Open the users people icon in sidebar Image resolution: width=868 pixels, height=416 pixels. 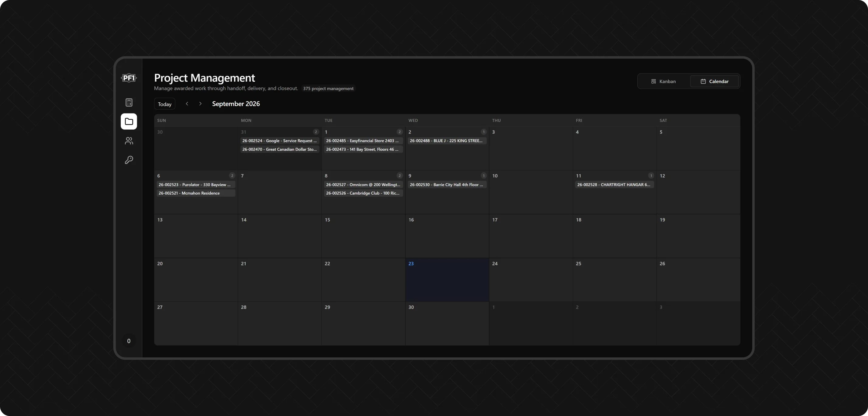click(129, 141)
